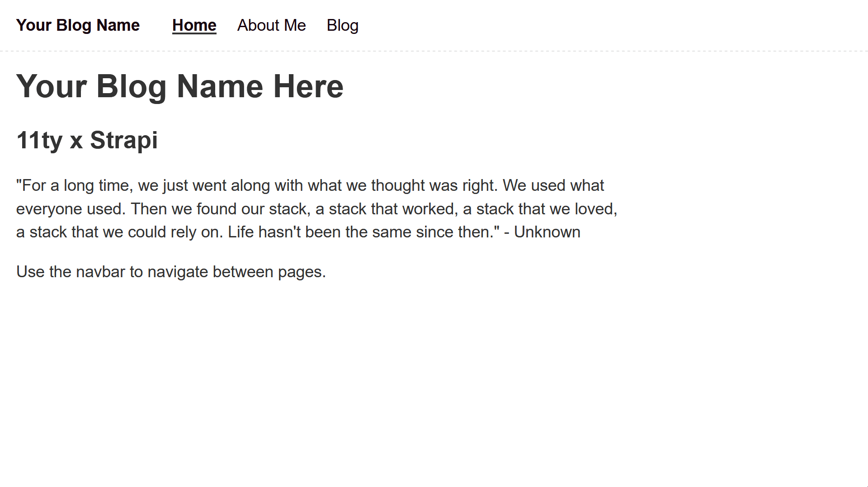Click the word Strapi in the subheading
Viewport: 868px width, 487px height.
(124, 140)
